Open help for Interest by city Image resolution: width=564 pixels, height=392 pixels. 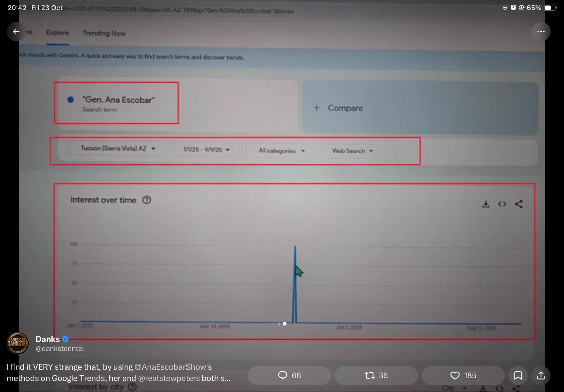click(132, 386)
